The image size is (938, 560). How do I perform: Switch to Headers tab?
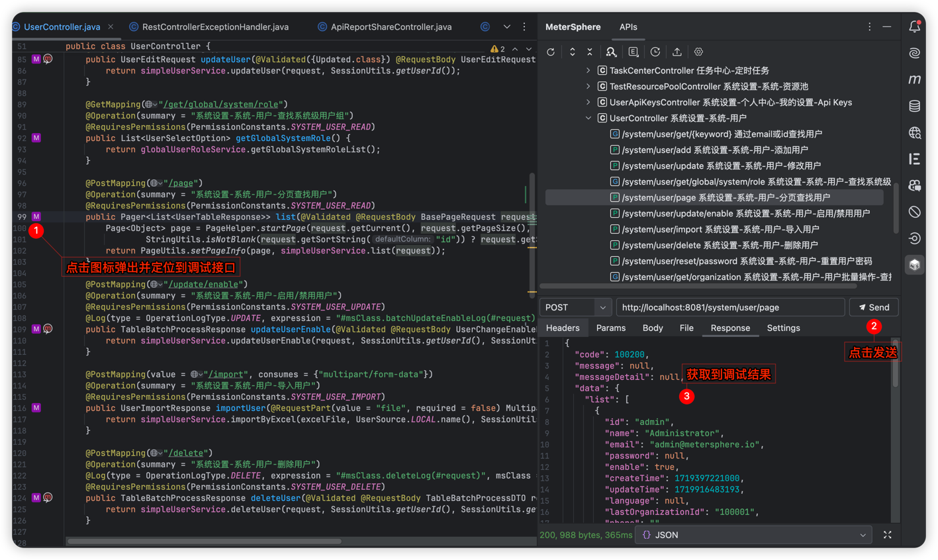click(x=563, y=328)
